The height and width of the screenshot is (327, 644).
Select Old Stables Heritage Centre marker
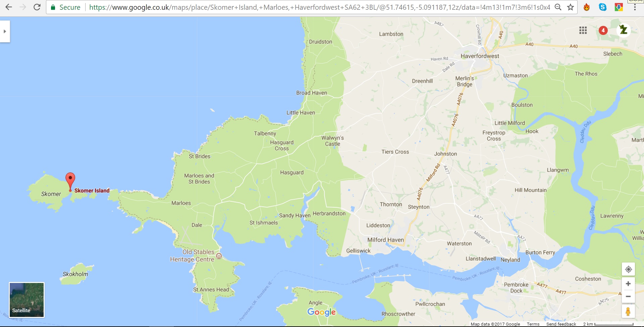(219, 256)
